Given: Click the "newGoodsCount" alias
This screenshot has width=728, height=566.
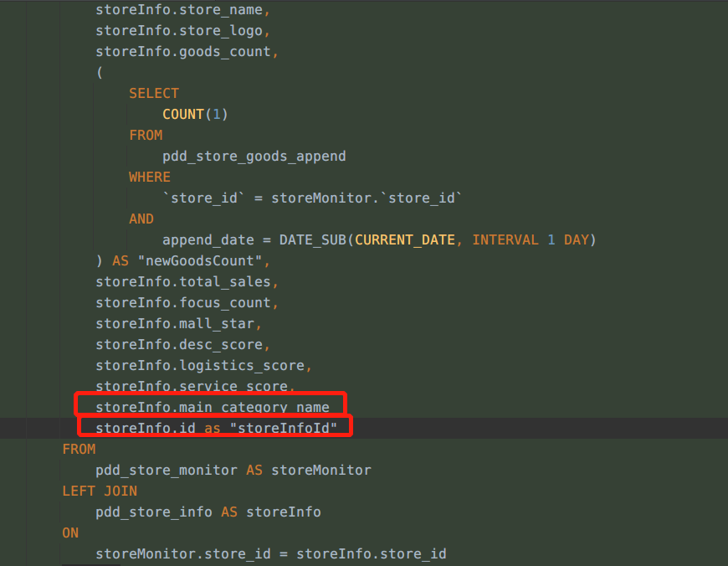Looking at the screenshot, I should pos(200,260).
